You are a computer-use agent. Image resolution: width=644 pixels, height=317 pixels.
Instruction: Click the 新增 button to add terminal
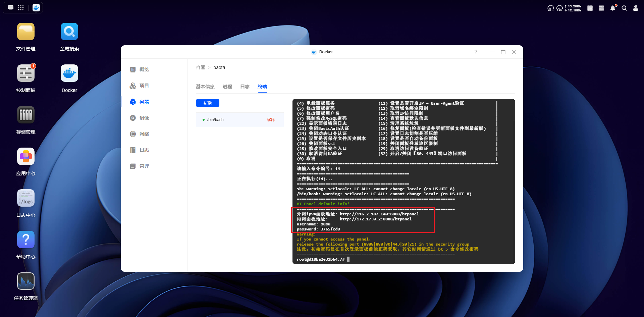[x=207, y=103]
